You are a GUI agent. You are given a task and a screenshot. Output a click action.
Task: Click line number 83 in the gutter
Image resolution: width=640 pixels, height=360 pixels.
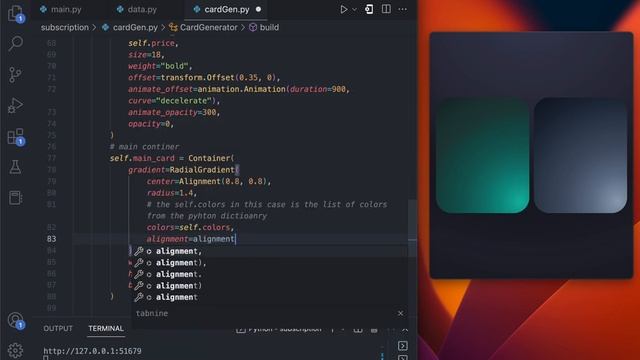point(51,239)
